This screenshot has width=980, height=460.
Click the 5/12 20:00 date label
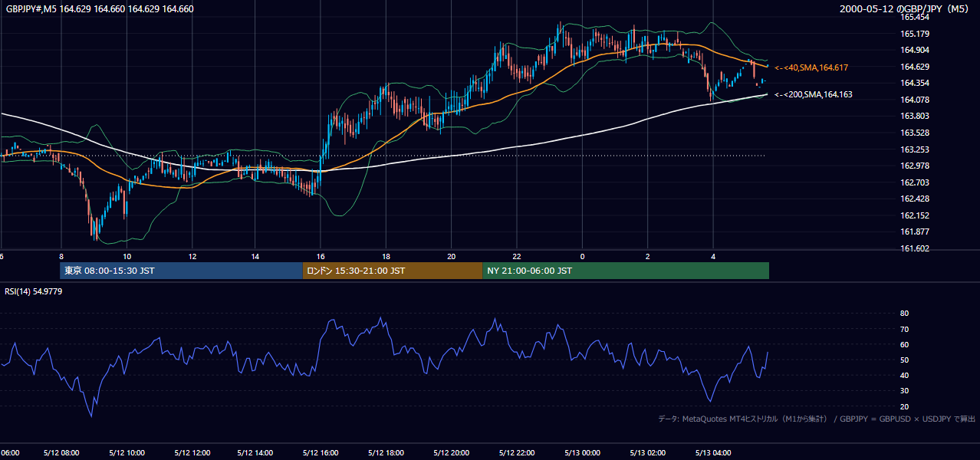click(x=452, y=453)
